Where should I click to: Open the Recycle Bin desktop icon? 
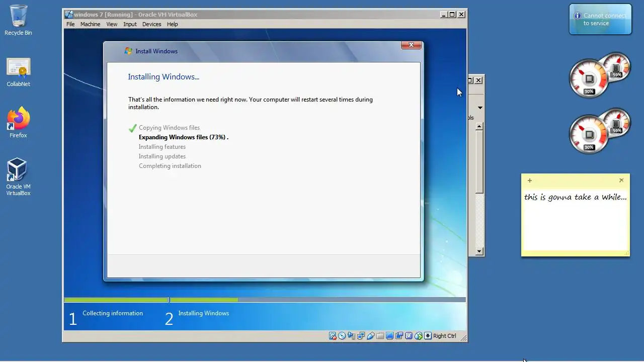(18, 21)
